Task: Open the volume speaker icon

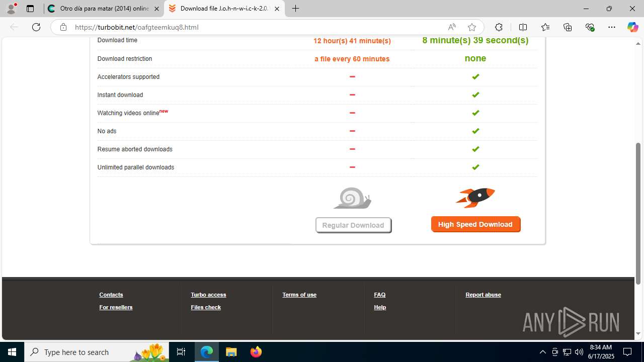Action: pyautogui.click(x=579, y=352)
